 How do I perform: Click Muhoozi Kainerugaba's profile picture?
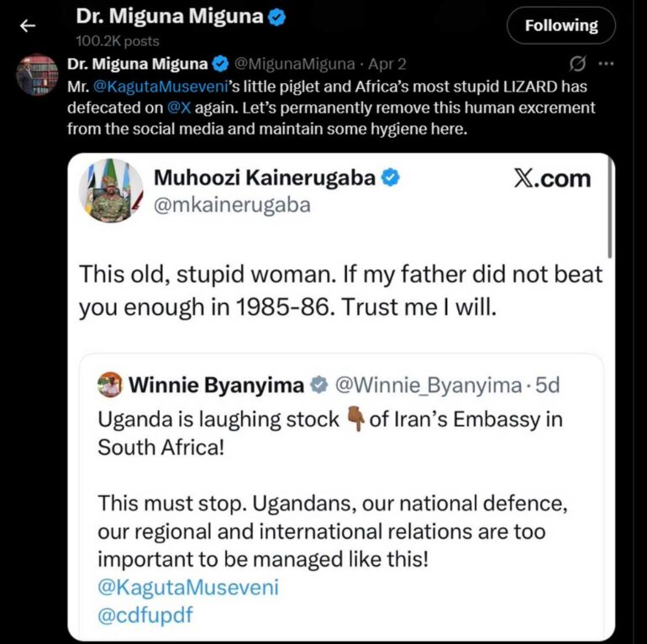click(111, 190)
